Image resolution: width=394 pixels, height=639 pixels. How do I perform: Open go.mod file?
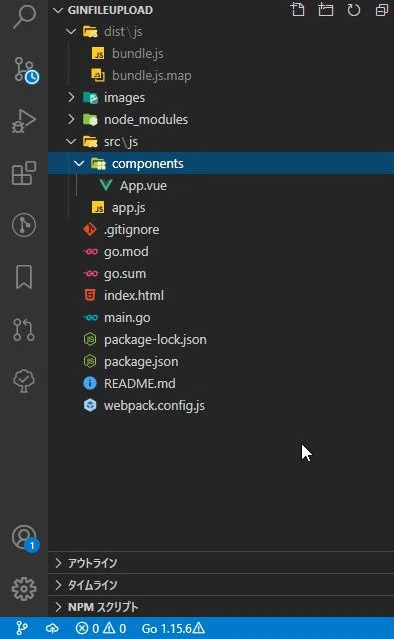221,251
